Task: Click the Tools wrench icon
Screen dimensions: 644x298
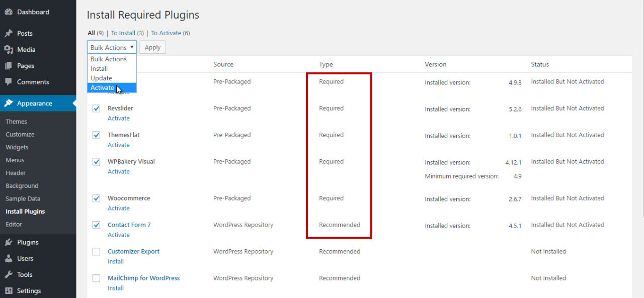Action: [x=9, y=274]
